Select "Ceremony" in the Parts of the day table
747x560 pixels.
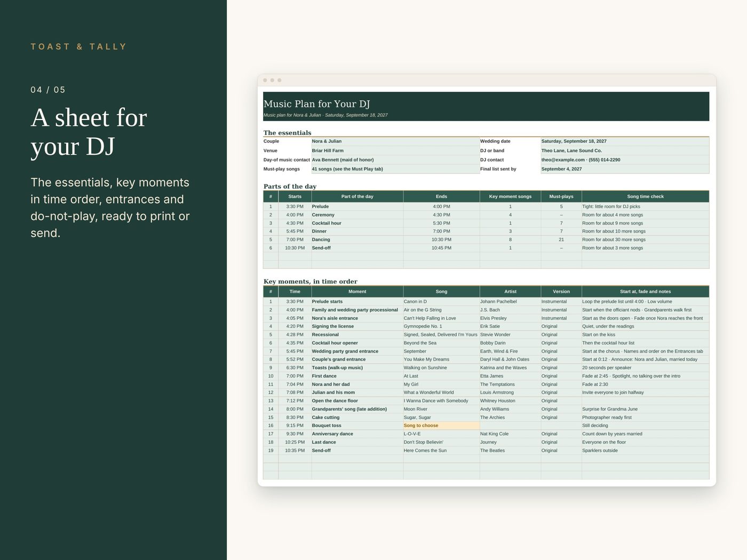pyautogui.click(x=357, y=215)
